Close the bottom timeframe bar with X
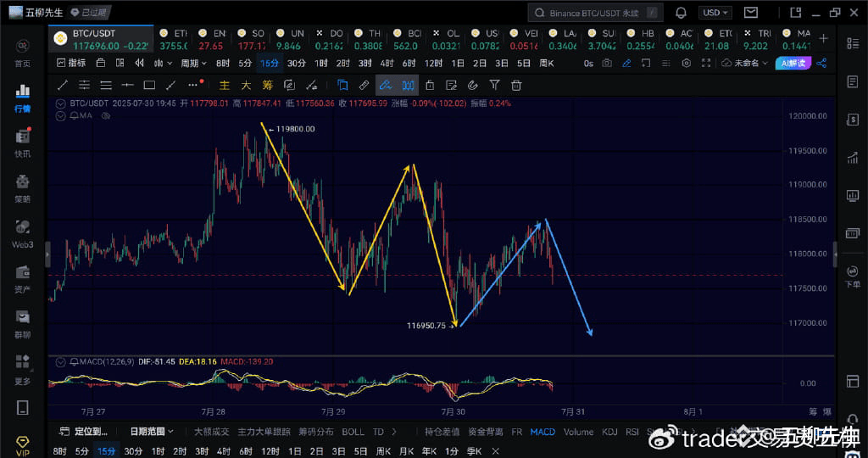The width and height of the screenshot is (868, 458). coord(495,451)
